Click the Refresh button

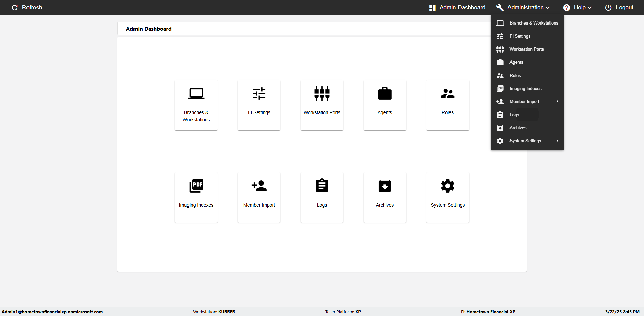pos(27,7)
